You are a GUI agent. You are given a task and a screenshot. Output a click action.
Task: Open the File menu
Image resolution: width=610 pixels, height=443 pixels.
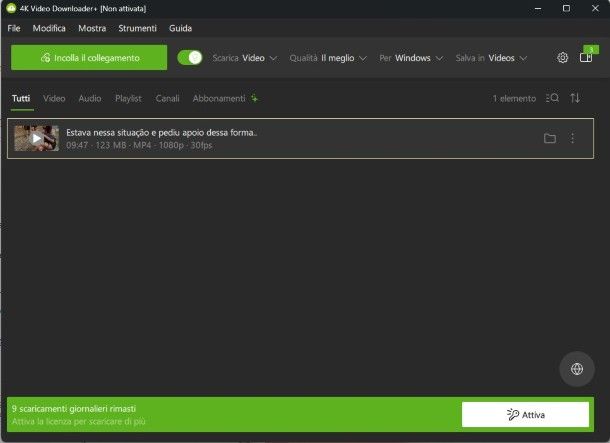tap(14, 28)
